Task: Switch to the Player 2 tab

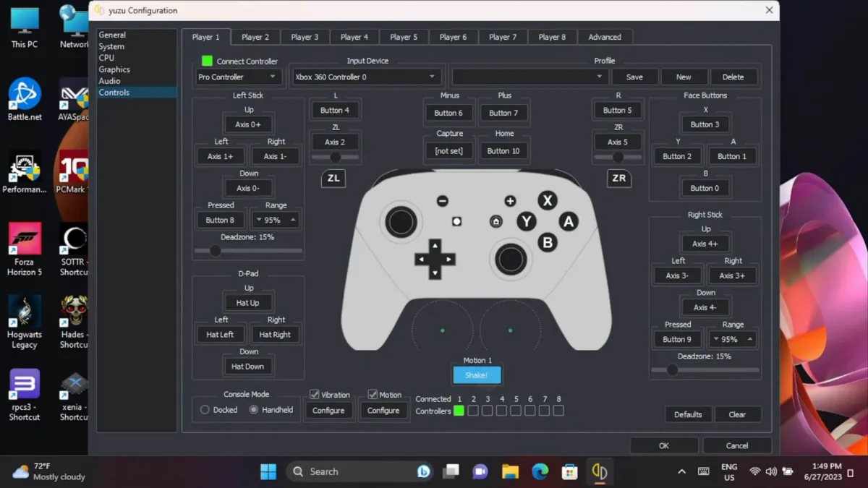Action: pos(255,36)
